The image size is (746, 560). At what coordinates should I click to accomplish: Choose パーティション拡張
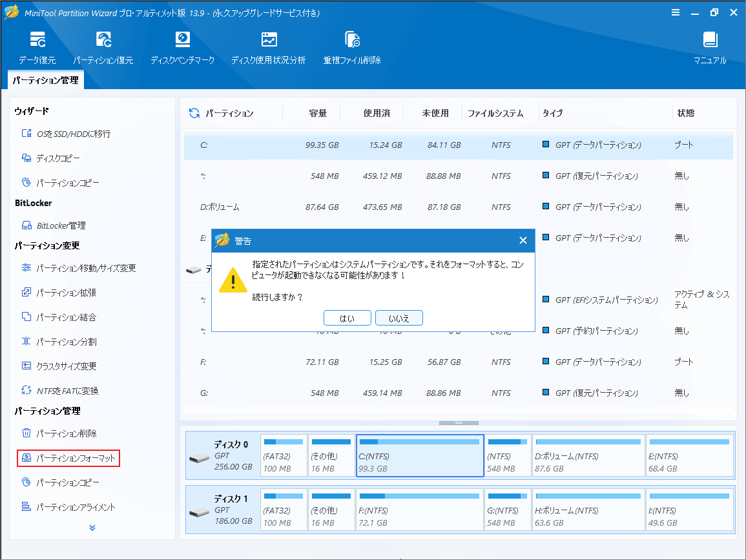[x=59, y=293]
